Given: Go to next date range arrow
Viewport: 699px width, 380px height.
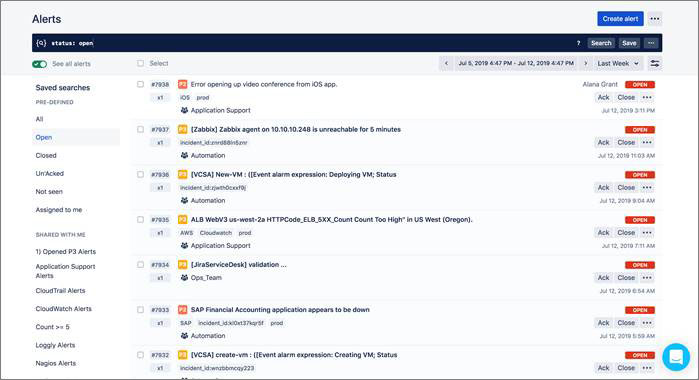Looking at the screenshot, I should pyautogui.click(x=585, y=64).
